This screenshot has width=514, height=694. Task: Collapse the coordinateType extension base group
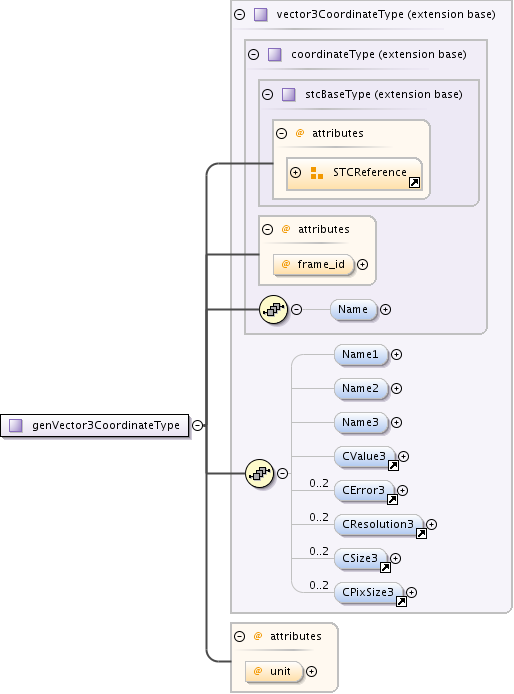(254, 54)
